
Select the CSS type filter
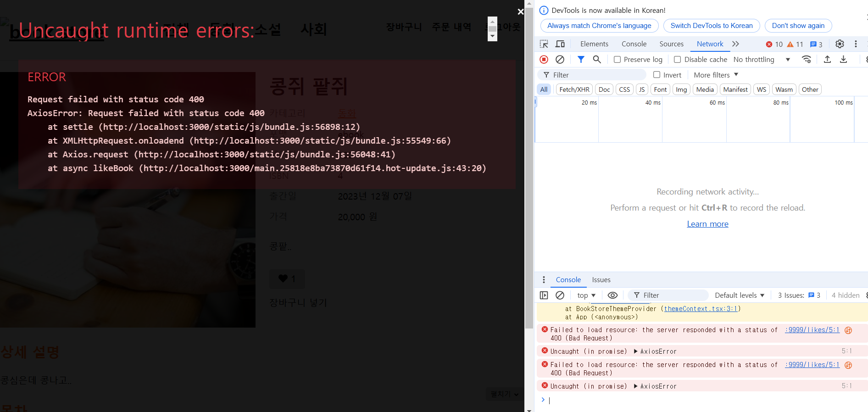pos(624,89)
